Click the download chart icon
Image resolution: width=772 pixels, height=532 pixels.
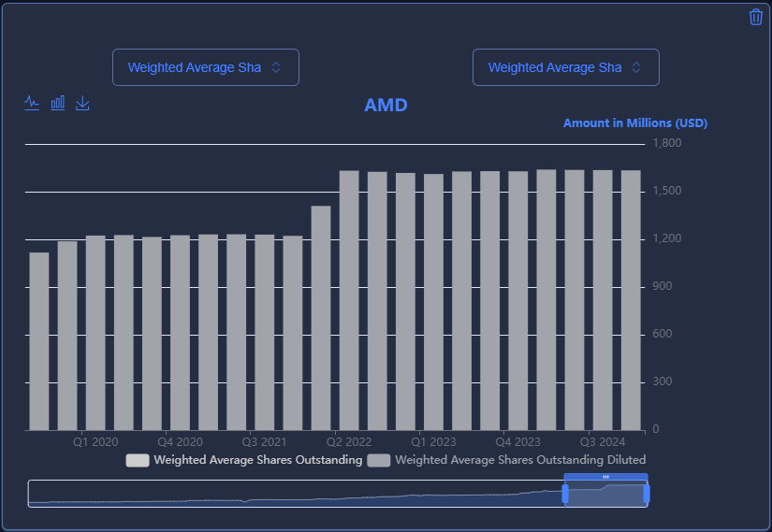click(x=82, y=102)
